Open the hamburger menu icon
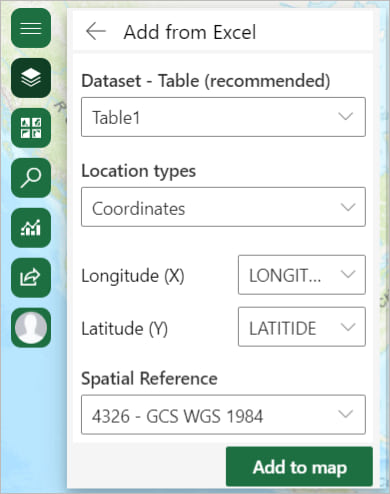Image resolution: width=390 pixels, height=494 pixels. [x=31, y=28]
